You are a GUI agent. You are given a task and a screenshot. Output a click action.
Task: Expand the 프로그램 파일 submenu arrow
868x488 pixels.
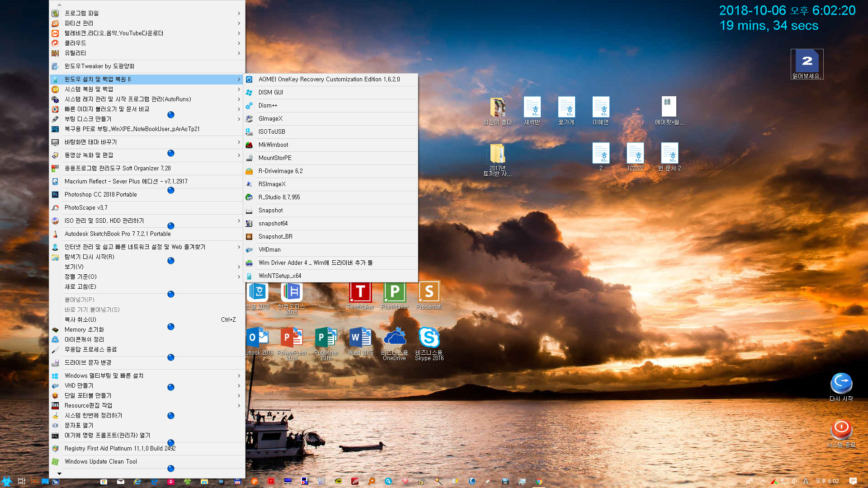239,13
